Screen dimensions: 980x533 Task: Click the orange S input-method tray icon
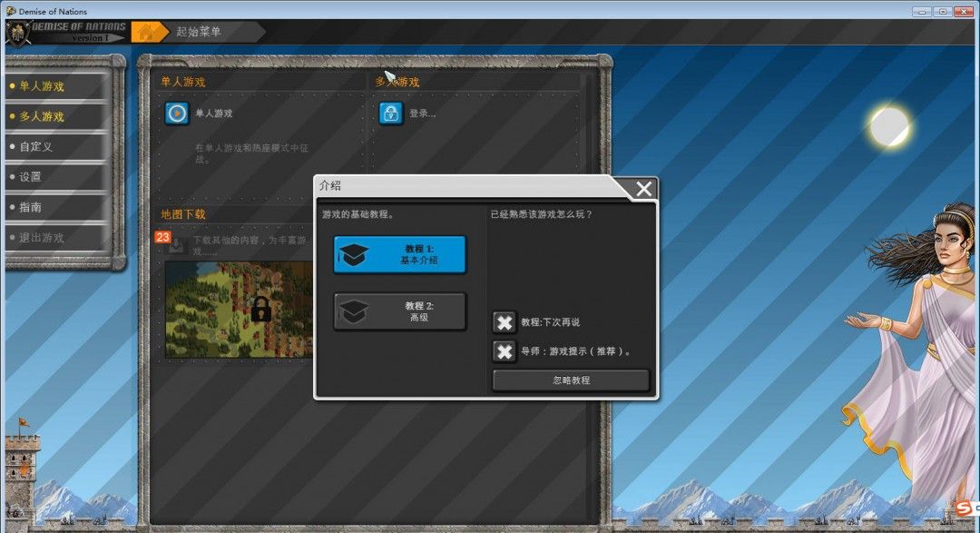965,508
